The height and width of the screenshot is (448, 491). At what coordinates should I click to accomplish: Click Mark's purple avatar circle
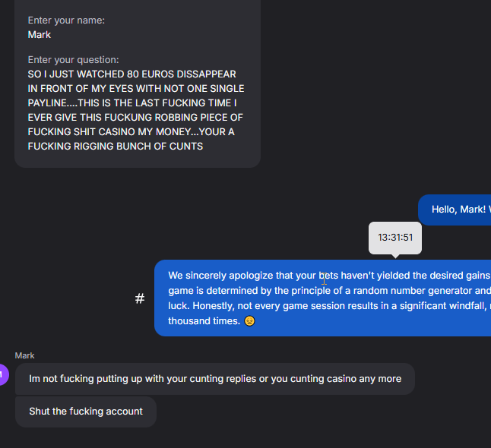click(2, 374)
